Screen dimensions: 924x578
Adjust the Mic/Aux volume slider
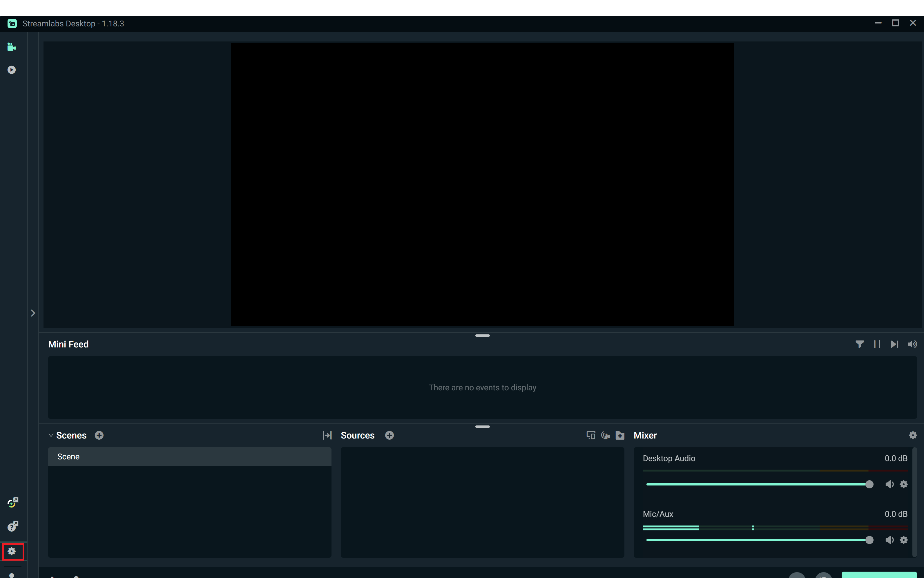(760, 540)
